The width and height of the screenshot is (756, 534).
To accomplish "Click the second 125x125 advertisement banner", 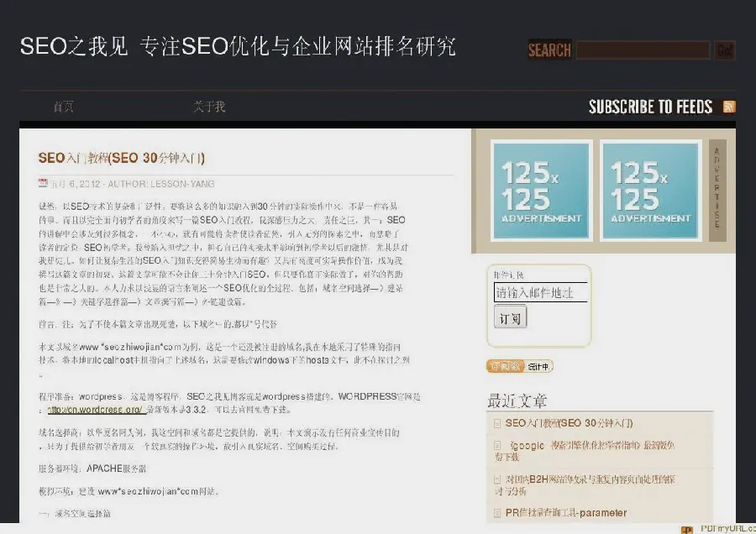I will pyautogui.click(x=651, y=191).
